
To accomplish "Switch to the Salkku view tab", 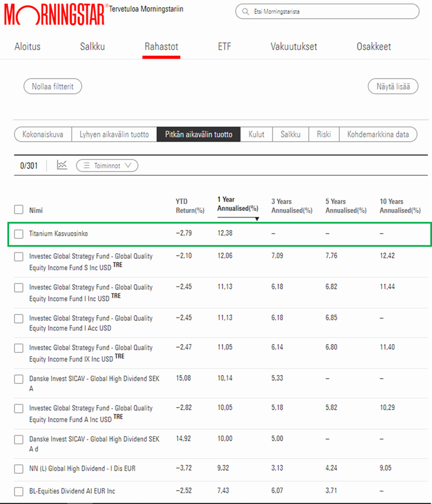I will coord(291,134).
